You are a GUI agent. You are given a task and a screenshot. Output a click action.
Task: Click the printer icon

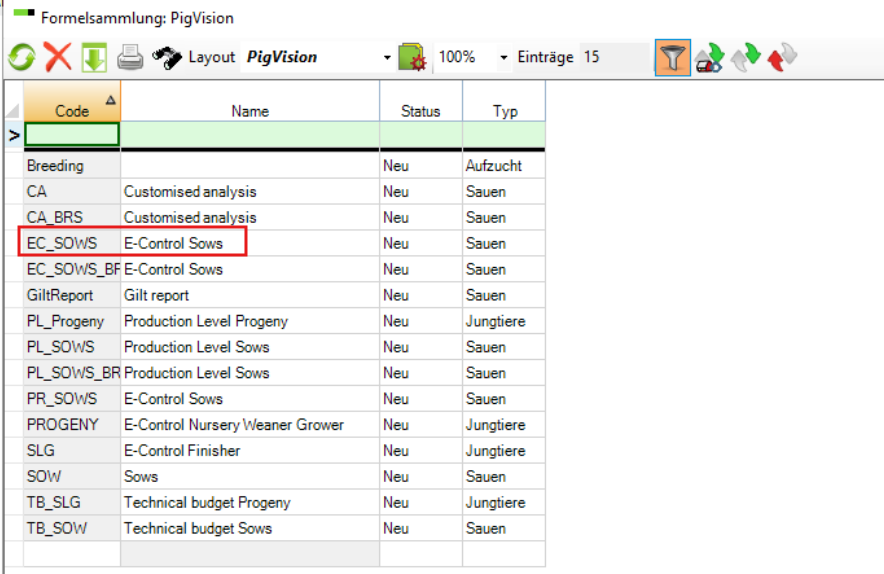point(130,58)
